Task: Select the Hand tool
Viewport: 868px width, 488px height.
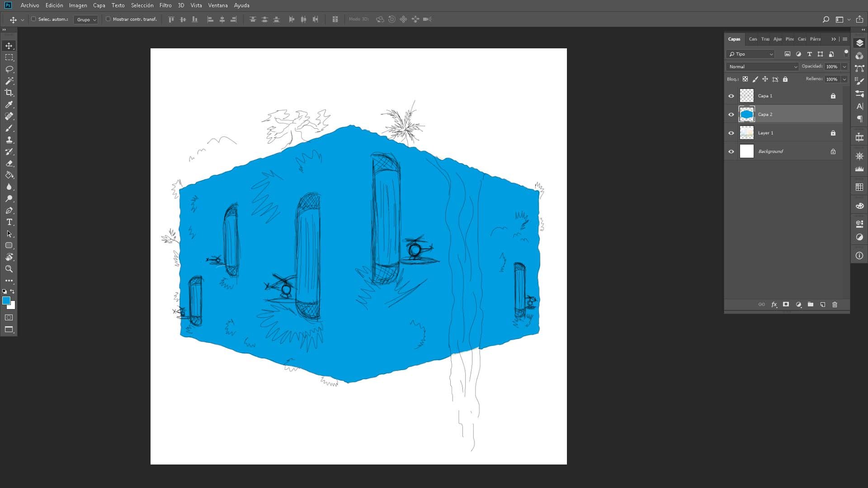Action: click(x=9, y=257)
